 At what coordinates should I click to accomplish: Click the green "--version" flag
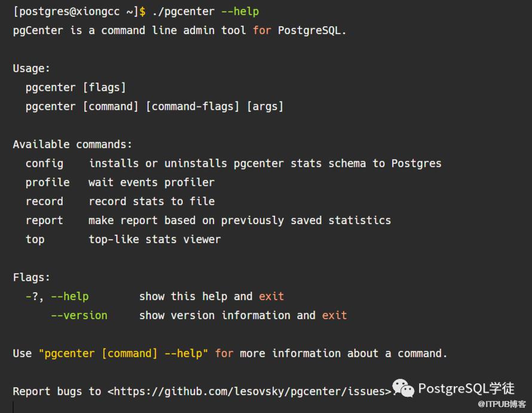[x=79, y=316]
